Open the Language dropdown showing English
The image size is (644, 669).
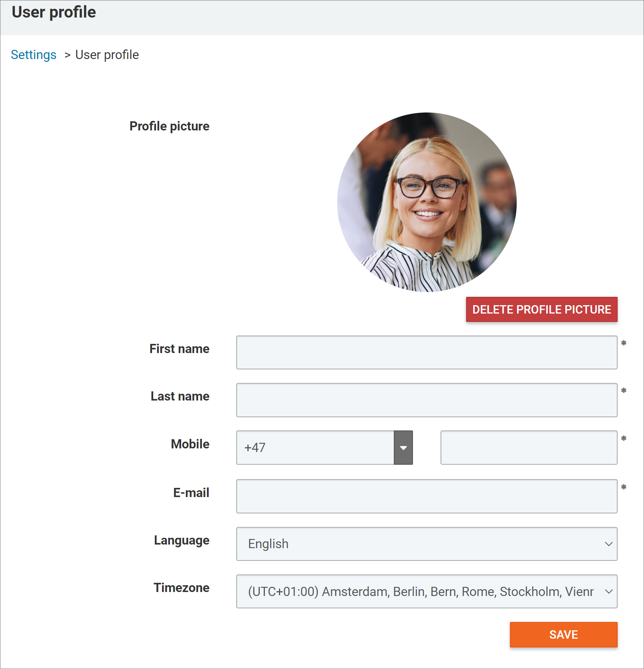pos(427,544)
